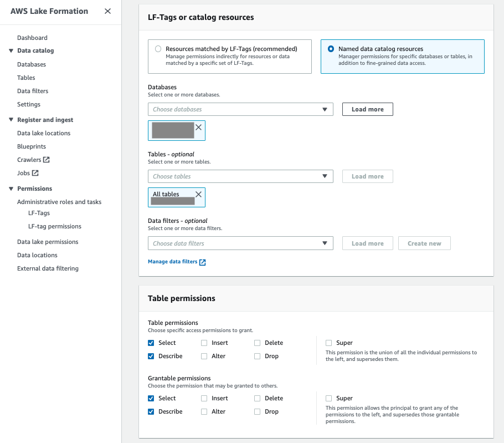
Task: Collapse the Data catalog section
Action: (x=11, y=51)
